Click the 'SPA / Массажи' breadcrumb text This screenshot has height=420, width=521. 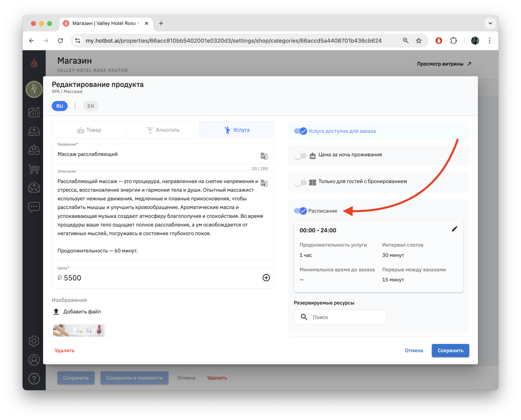[67, 91]
